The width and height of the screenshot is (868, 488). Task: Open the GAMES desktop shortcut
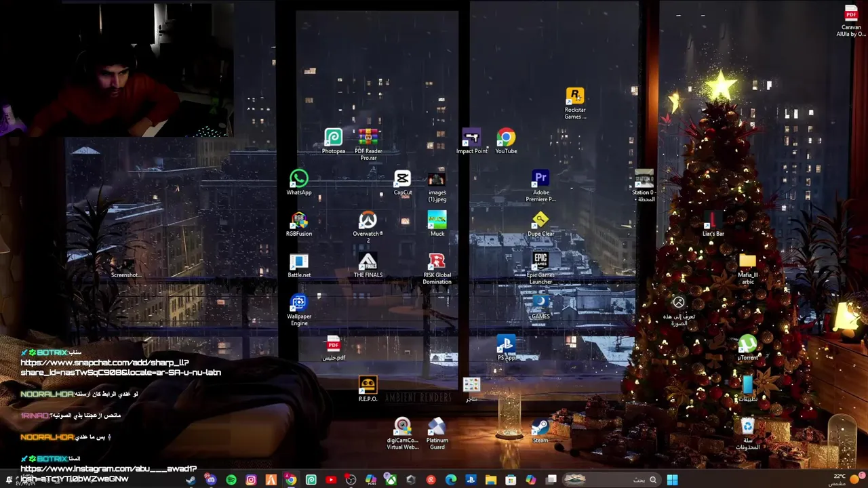coord(540,307)
